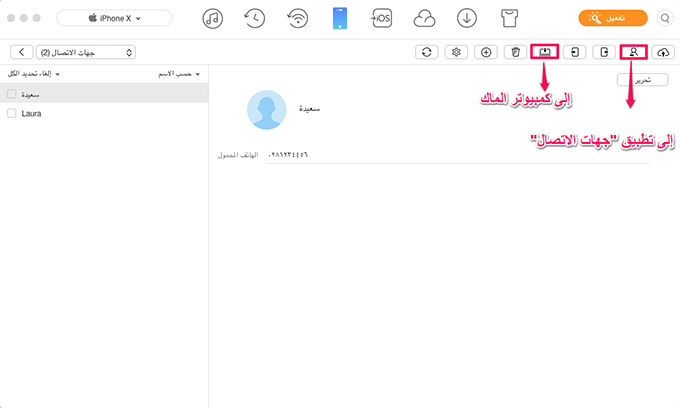This screenshot has height=408, width=680.
Task: Open the iCloud manager cloud icon
Action: point(424,19)
